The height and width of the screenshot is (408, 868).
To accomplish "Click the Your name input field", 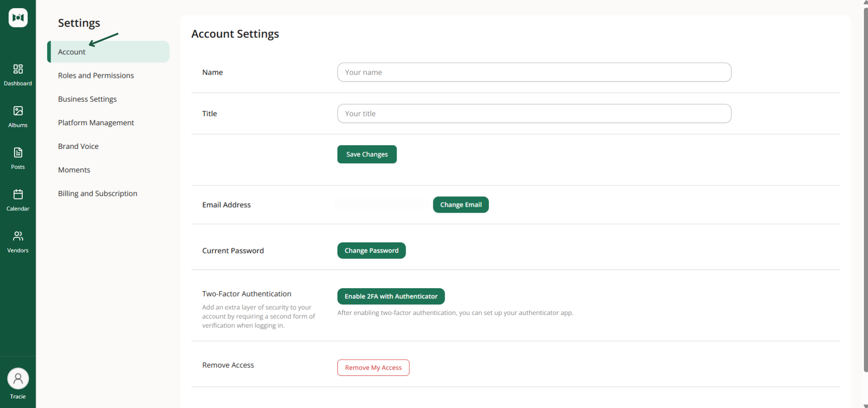I will (534, 72).
